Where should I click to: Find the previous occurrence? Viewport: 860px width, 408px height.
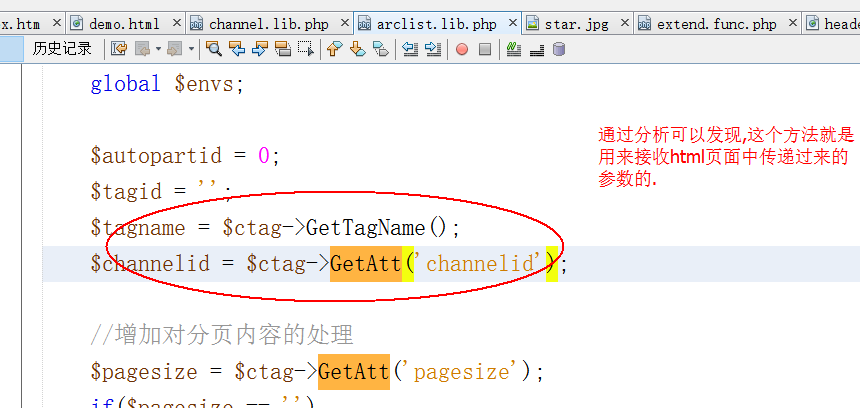(x=237, y=48)
